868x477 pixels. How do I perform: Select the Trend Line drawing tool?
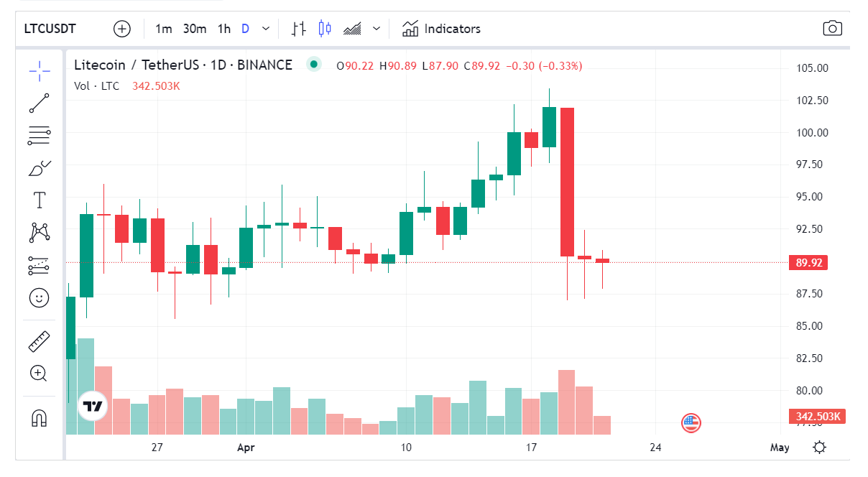(40, 102)
